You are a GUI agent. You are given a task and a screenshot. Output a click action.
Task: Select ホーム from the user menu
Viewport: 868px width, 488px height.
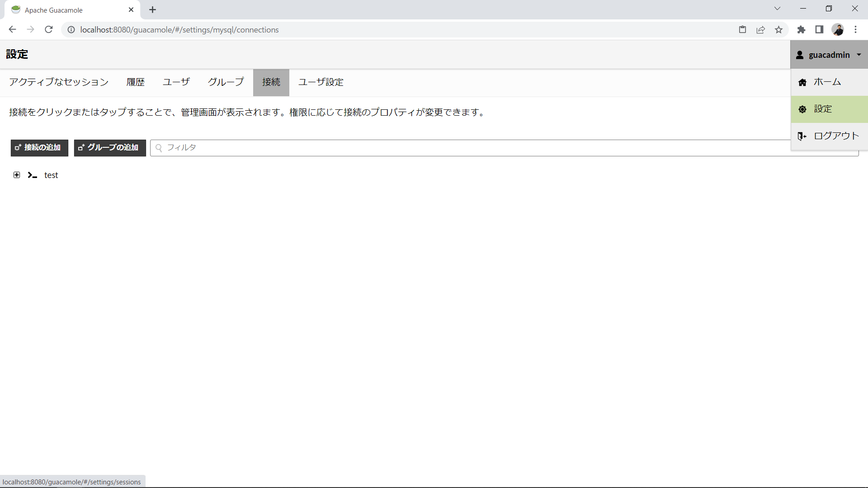827,82
